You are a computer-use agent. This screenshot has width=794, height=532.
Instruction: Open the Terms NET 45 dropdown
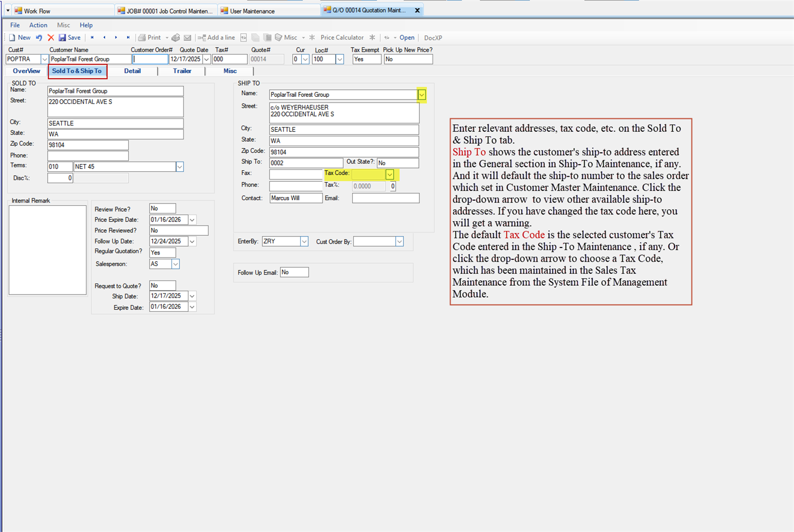tap(179, 167)
